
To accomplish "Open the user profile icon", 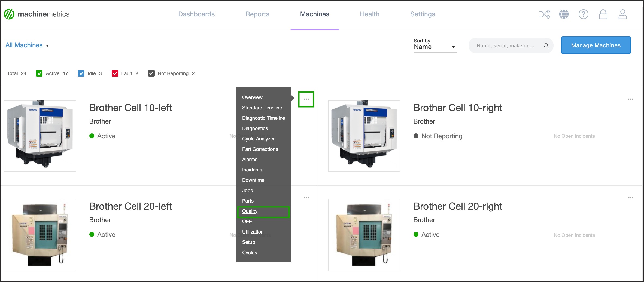I will click(x=623, y=14).
